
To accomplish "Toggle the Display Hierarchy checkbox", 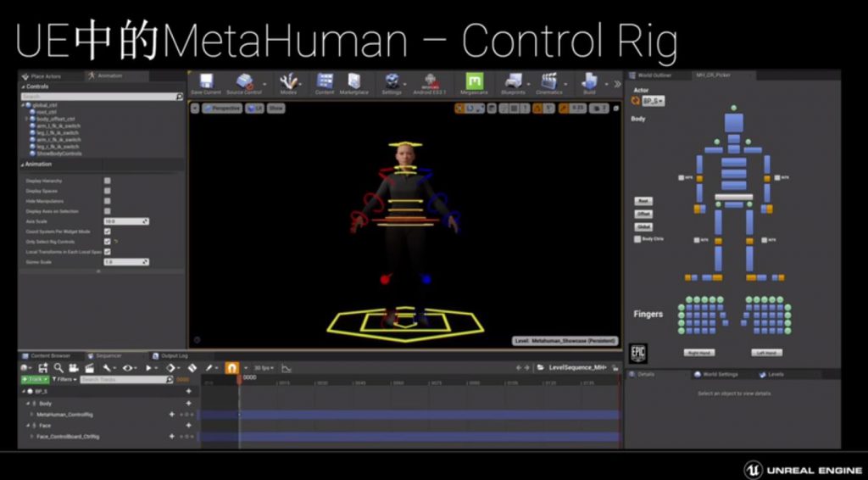I will 107,181.
